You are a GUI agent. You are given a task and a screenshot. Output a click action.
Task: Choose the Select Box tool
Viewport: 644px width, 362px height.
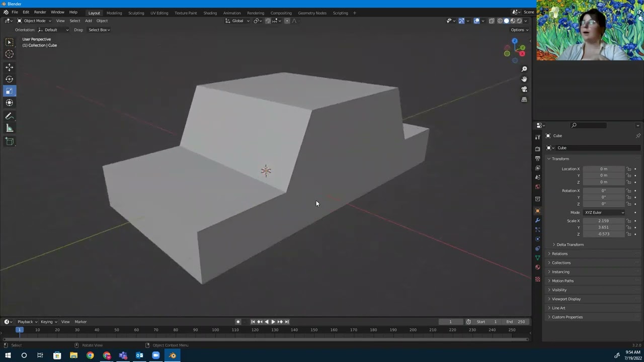9,42
